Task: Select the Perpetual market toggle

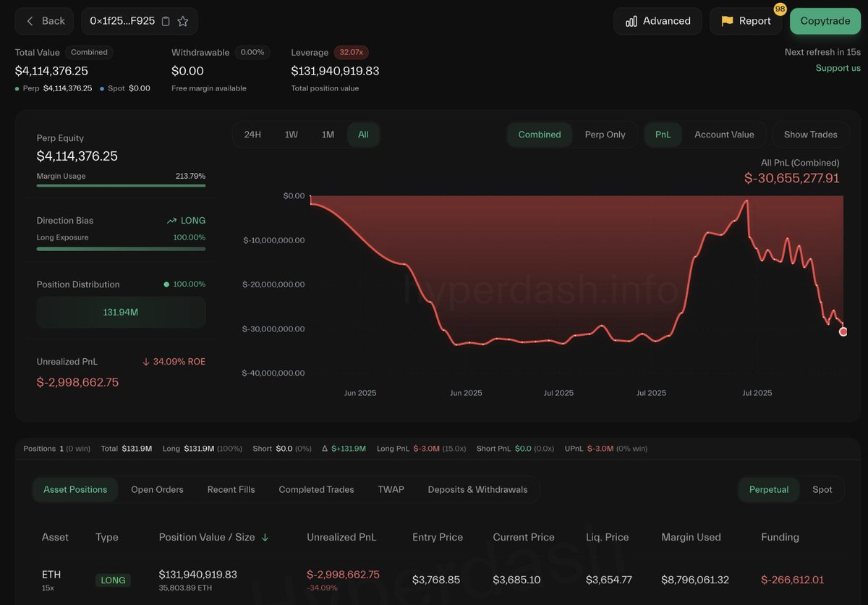Action: 769,489
